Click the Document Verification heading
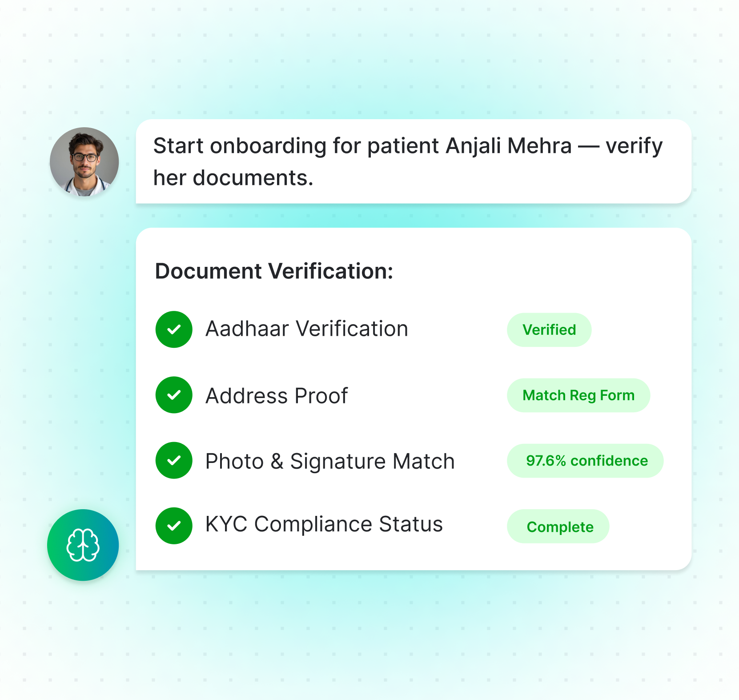Viewport: 739px width, 700px height. [x=274, y=271]
